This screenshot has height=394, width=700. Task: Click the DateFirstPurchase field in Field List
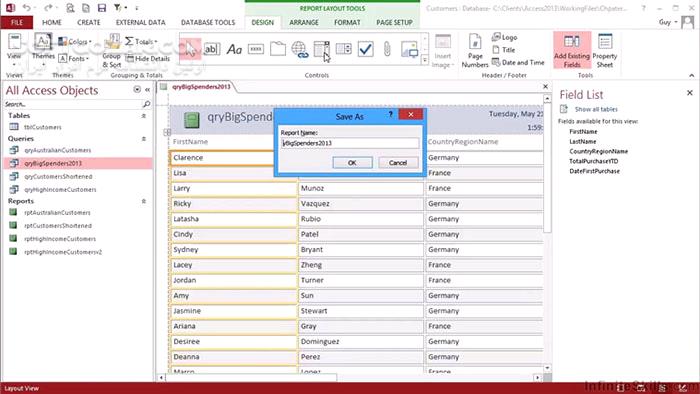(x=594, y=171)
